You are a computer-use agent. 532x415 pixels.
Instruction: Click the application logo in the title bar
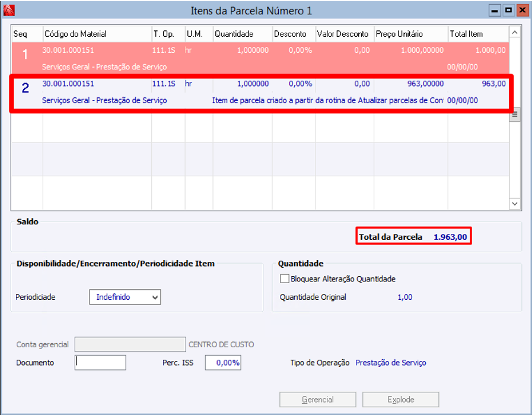pos(9,11)
